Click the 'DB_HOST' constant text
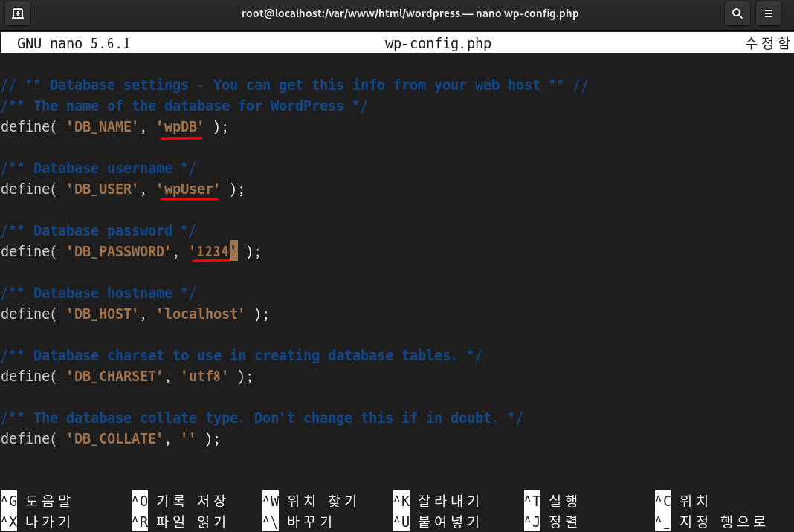The image size is (794, 532). [103, 314]
